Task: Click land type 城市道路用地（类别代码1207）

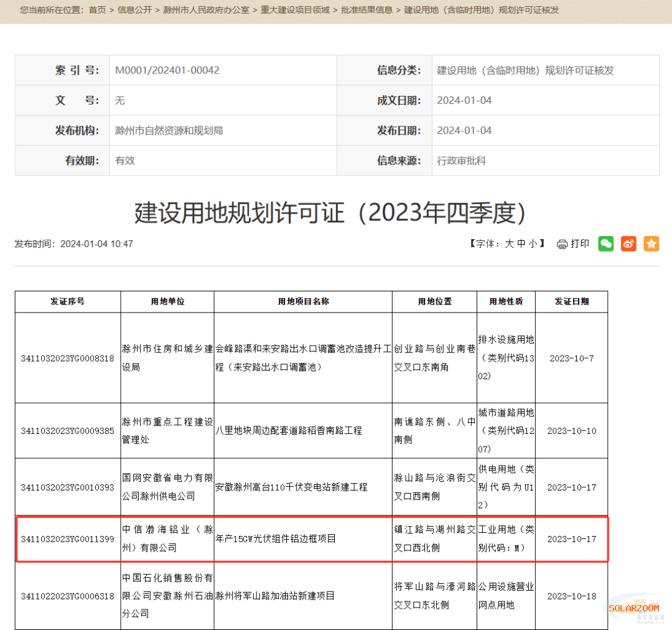Action: coord(506,431)
